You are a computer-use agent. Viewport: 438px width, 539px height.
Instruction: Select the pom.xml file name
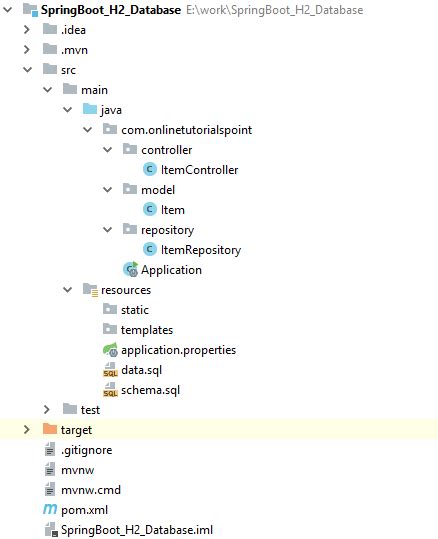(84, 510)
